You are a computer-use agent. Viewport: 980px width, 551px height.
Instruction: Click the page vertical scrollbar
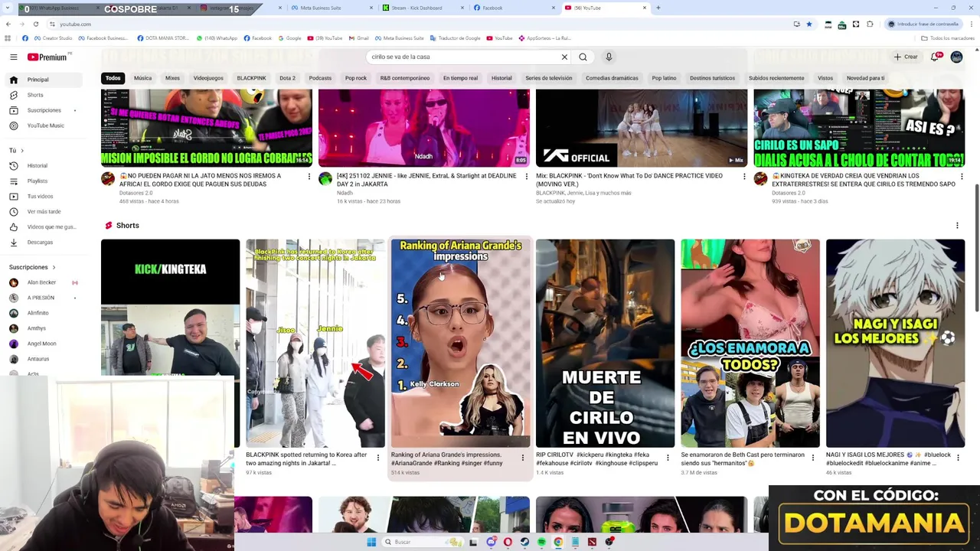976,247
